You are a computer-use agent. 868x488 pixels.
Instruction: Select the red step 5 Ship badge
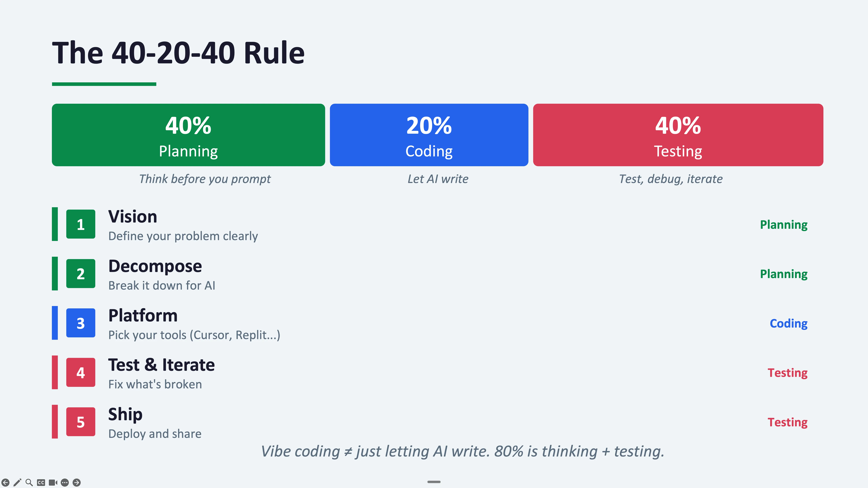tap(81, 422)
